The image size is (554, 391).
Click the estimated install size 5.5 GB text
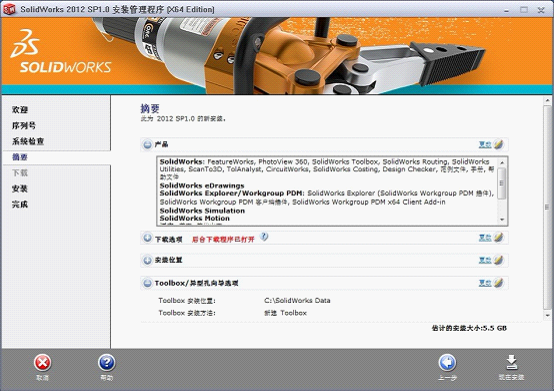click(x=469, y=328)
